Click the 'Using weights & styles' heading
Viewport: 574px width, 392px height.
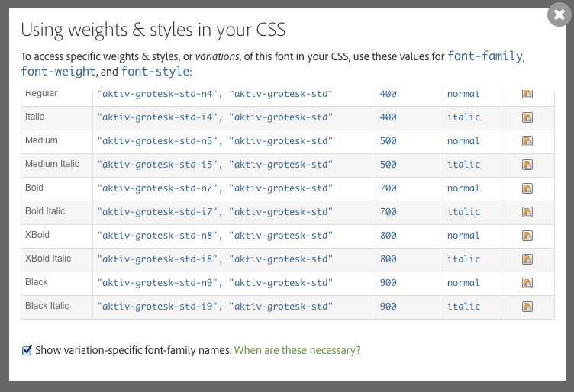153,30
